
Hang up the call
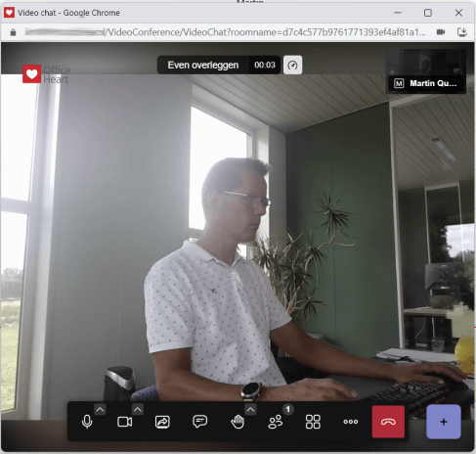pyautogui.click(x=388, y=422)
